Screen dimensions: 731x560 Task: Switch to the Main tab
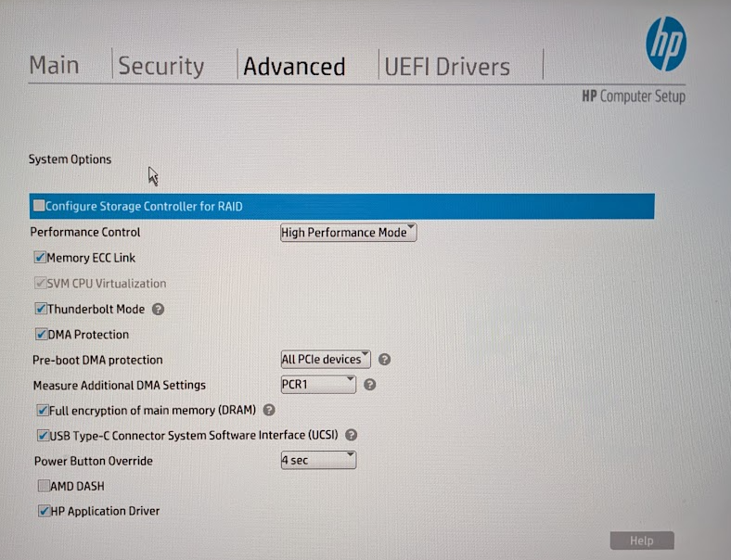click(x=54, y=65)
